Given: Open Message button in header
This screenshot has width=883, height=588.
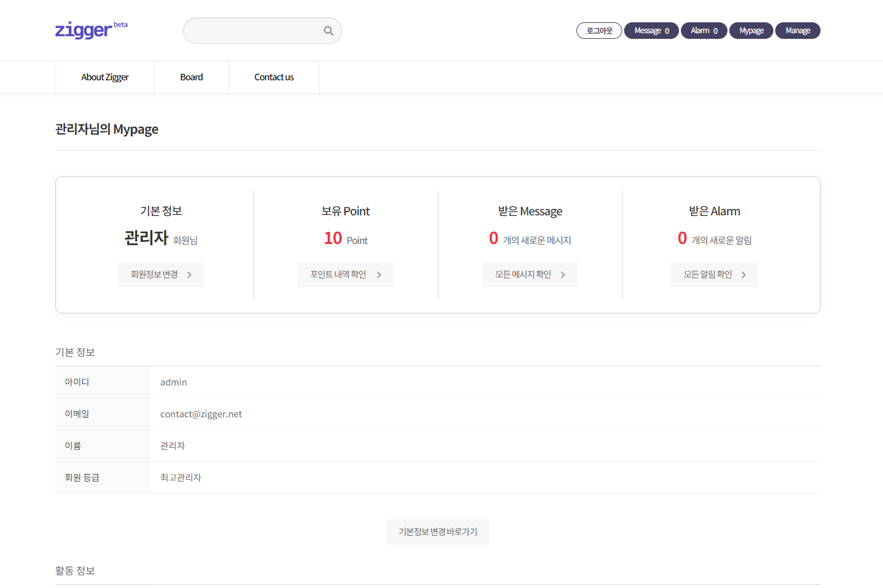Looking at the screenshot, I should [x=652, y=31].
